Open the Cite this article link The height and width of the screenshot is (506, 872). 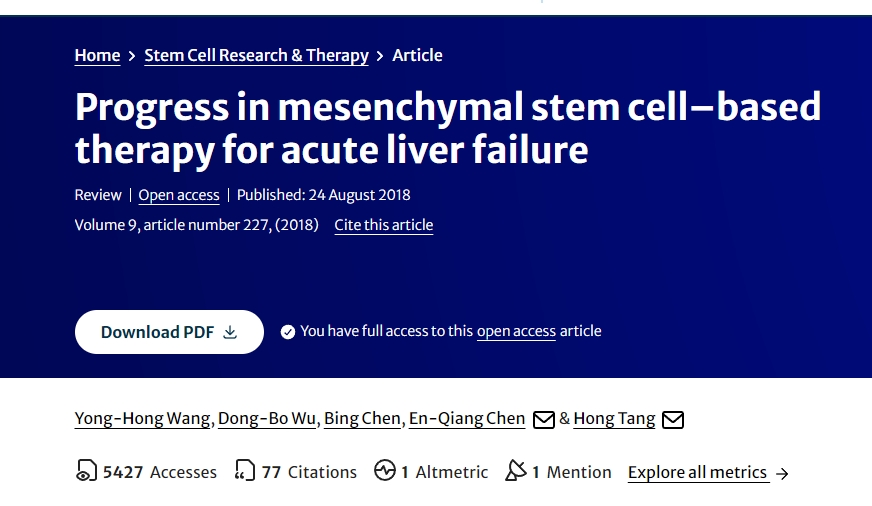384,225
